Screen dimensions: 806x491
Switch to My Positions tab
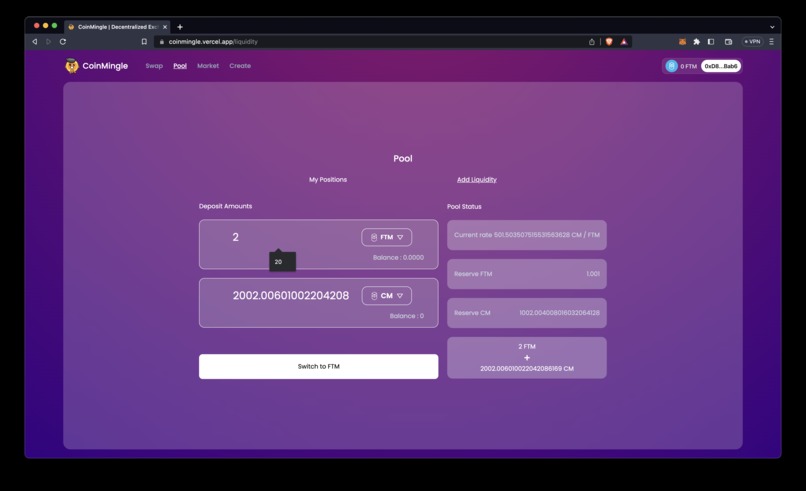328,179
